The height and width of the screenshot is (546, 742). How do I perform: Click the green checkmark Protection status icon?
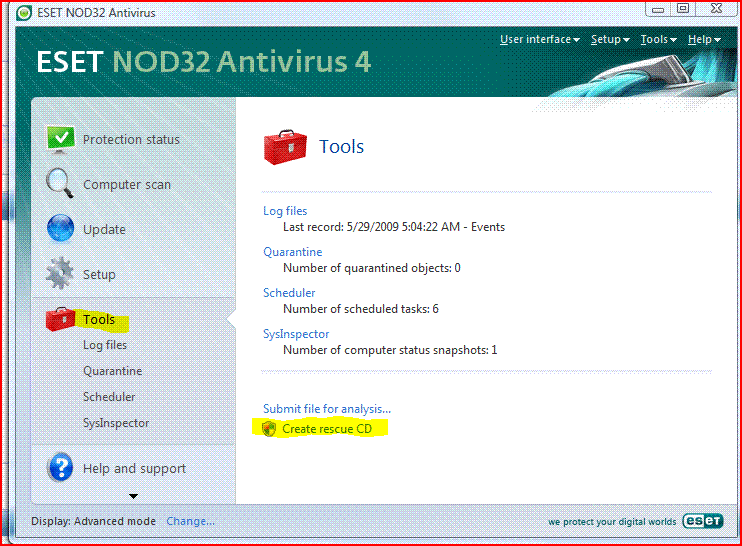tap(60, 140)
